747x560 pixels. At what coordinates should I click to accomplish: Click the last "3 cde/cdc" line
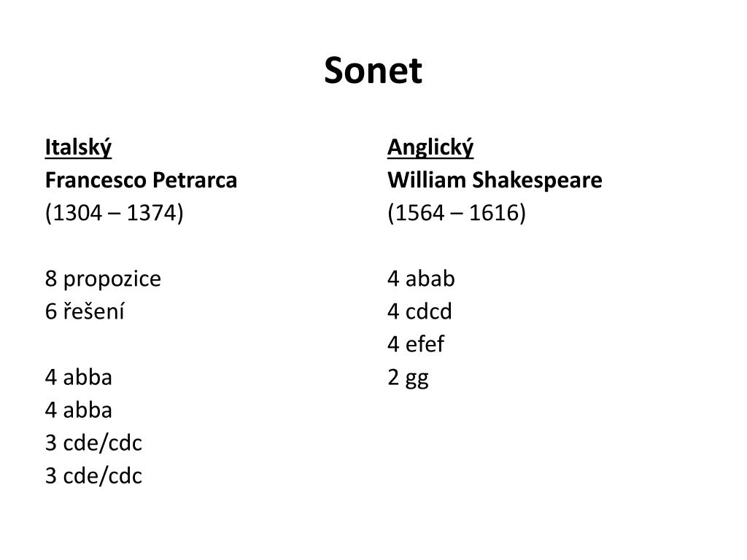pos(93,476)
